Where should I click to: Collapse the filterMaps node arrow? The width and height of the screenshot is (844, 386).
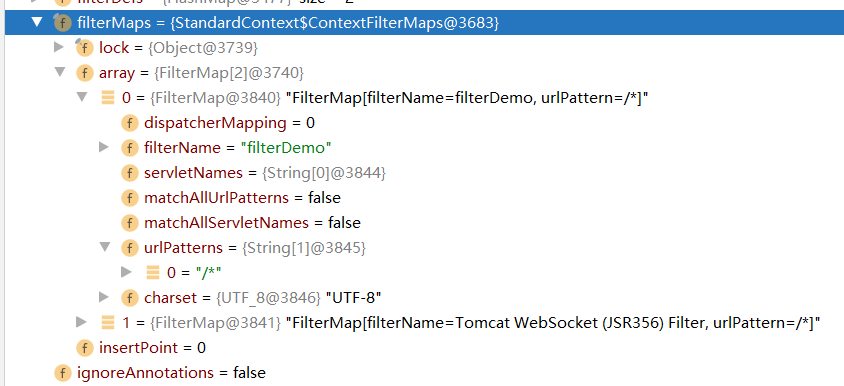37,22
